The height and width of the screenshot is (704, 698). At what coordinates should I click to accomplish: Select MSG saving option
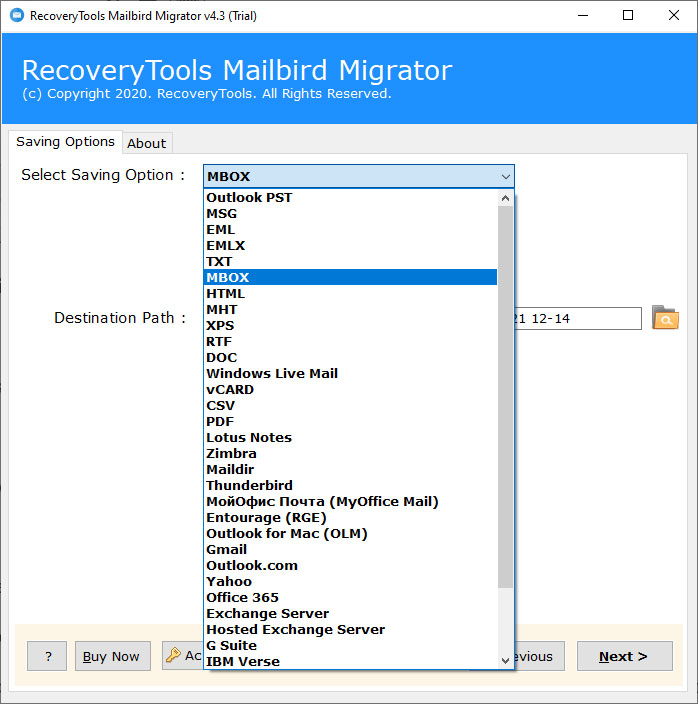click(350, 214)
